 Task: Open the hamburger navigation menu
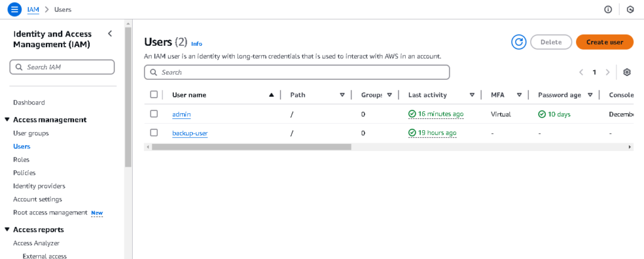pyautogui.click(x=14, y=9)
